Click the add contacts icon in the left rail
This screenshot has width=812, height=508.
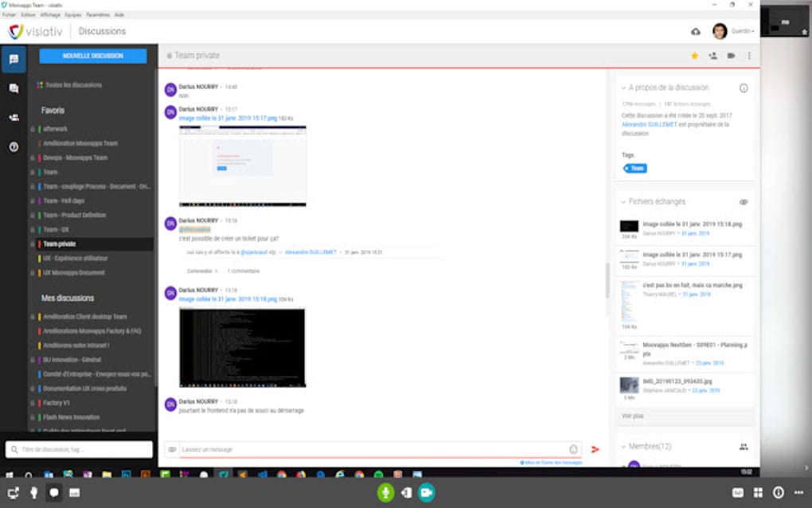tap(13, 118)
